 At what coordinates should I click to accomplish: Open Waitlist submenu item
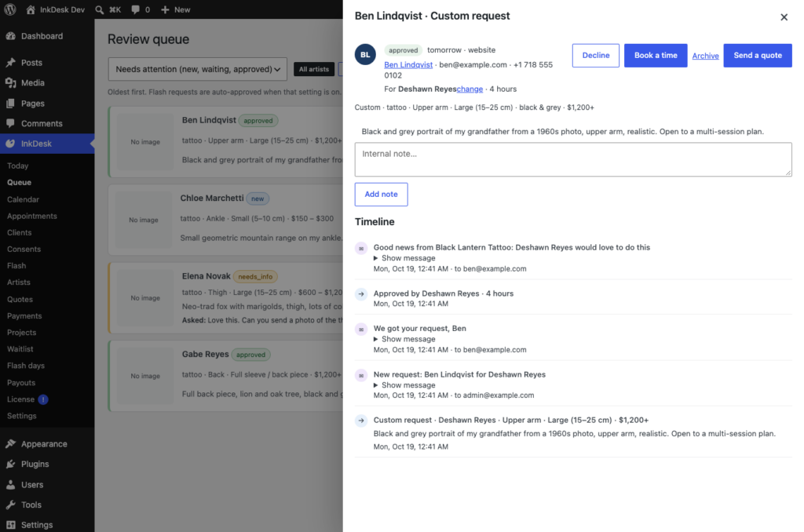20,349
